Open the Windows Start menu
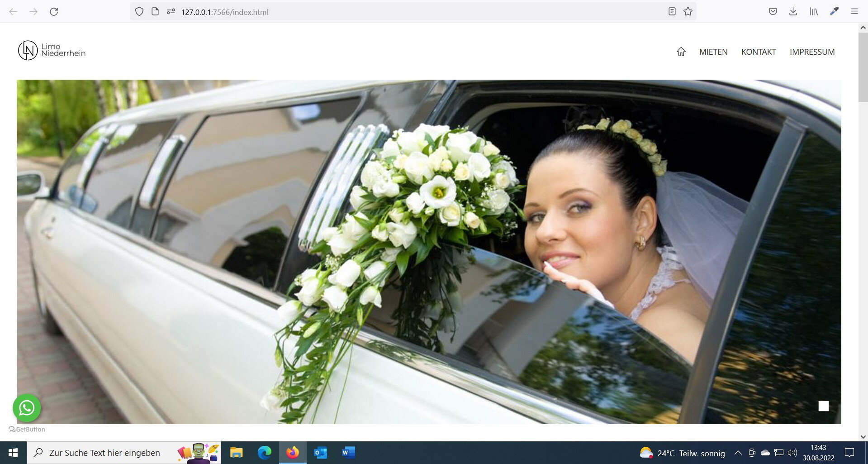This screenshot has width=868, height=464. pyautogui.click(x=13, y=453)
